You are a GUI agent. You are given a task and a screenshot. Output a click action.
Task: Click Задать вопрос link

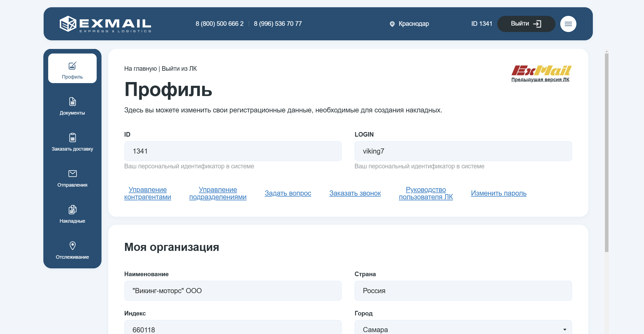(288, 193)
